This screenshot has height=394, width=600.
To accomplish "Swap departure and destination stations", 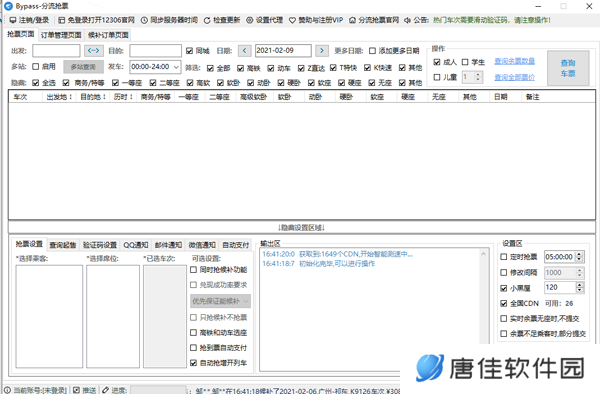I will pyautogui.click(x=93, y=50).
